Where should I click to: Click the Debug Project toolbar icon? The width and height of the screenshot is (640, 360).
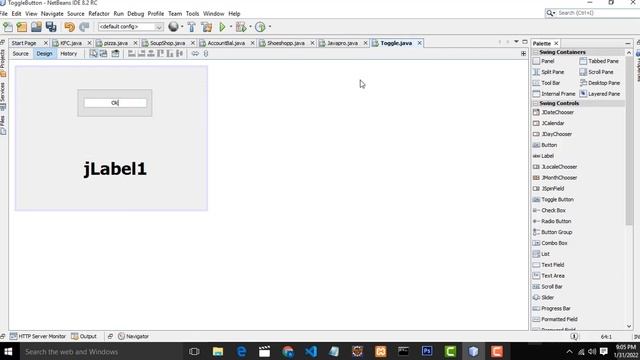[x=241, y=27]
